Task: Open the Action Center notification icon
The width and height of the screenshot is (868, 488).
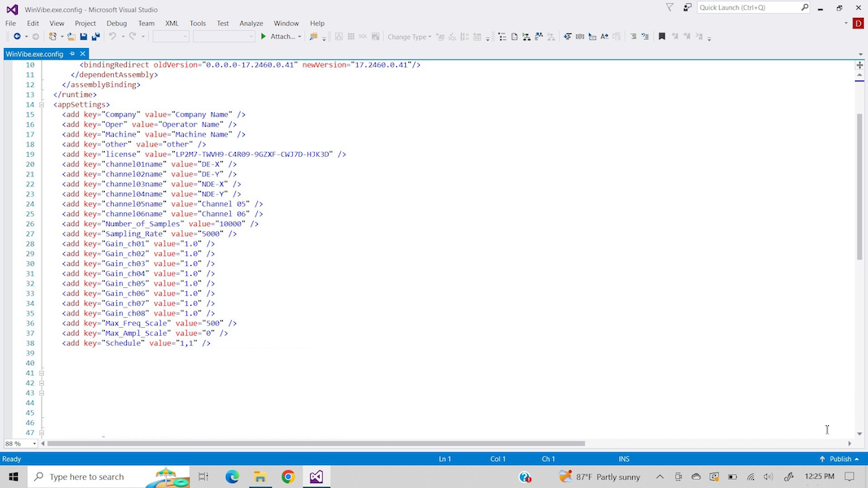Action: pyautogui.click(x=850, y=477)
